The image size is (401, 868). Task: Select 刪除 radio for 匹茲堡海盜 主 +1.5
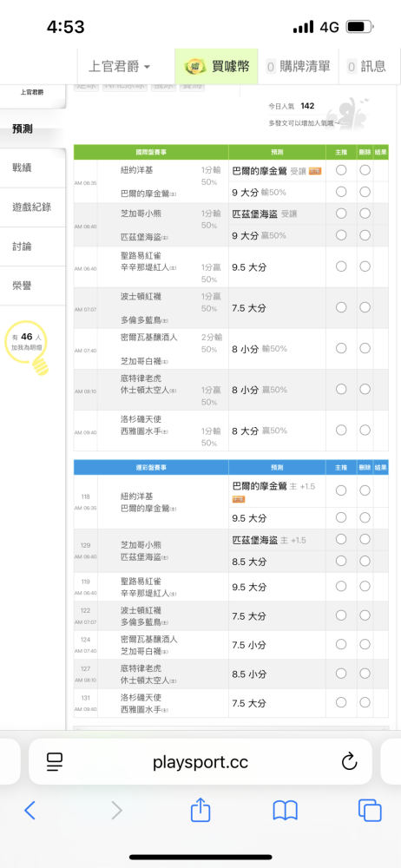click(x=365, y=539)
